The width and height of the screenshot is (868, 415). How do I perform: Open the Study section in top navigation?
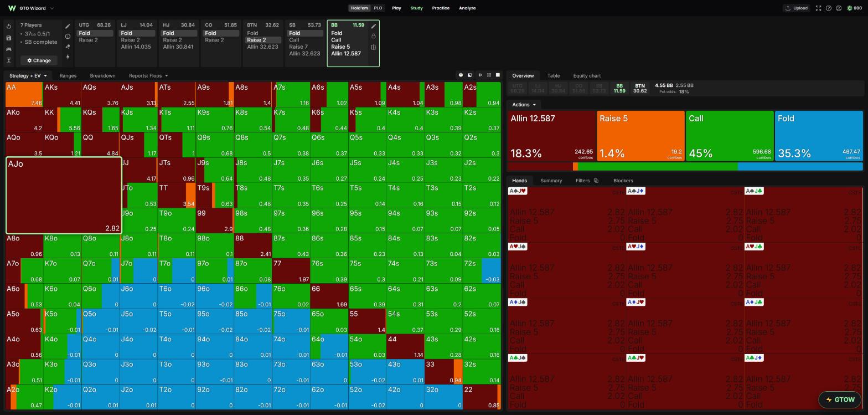pos(416,8)
